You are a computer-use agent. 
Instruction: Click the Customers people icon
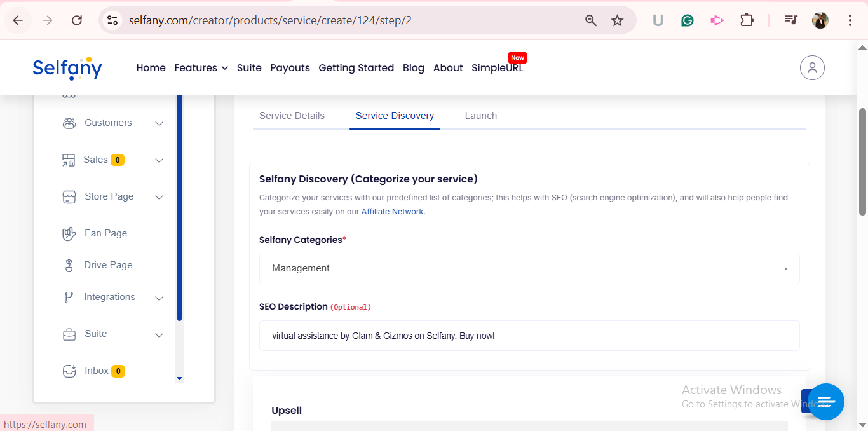coord(69,123)
